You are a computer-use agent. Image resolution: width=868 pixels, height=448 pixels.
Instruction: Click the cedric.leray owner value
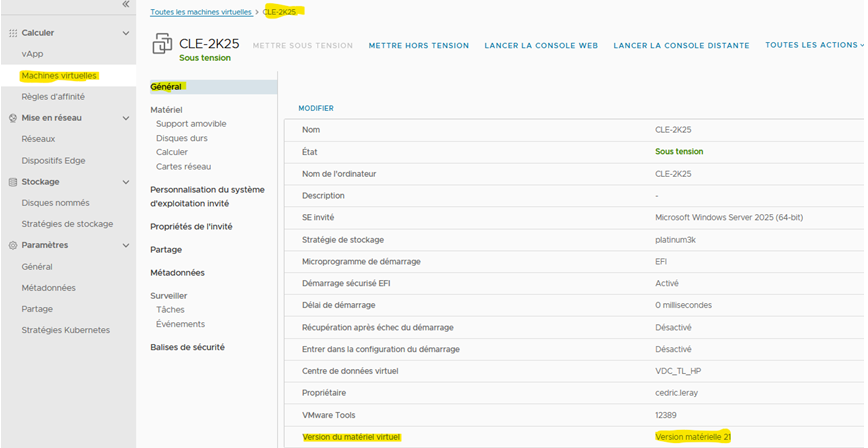(x=676, y=393)
